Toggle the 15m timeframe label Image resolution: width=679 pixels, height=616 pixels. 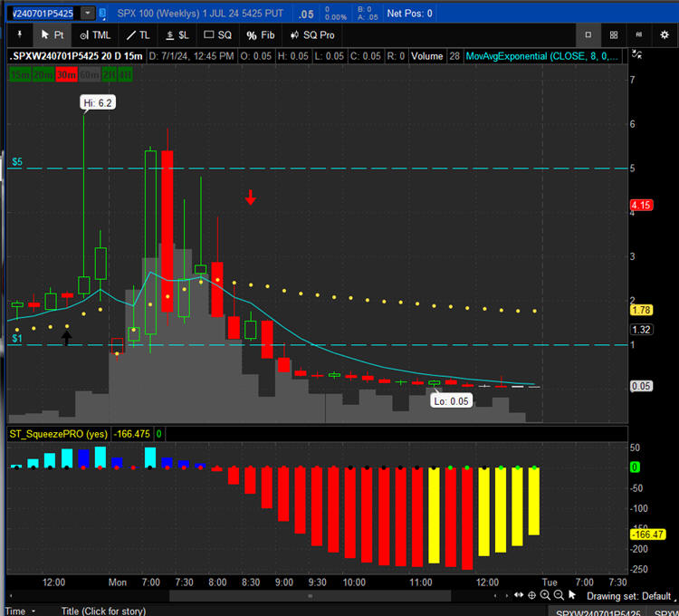[x=19, y=74]
